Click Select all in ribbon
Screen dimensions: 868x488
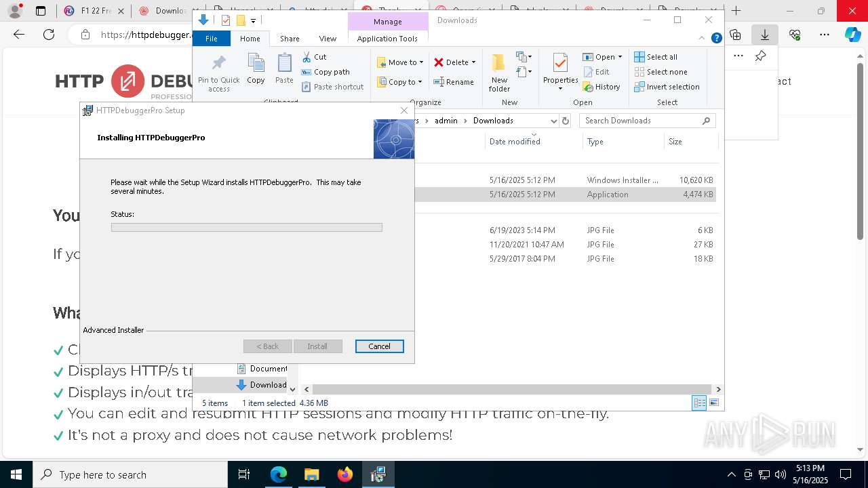[655, 57]
